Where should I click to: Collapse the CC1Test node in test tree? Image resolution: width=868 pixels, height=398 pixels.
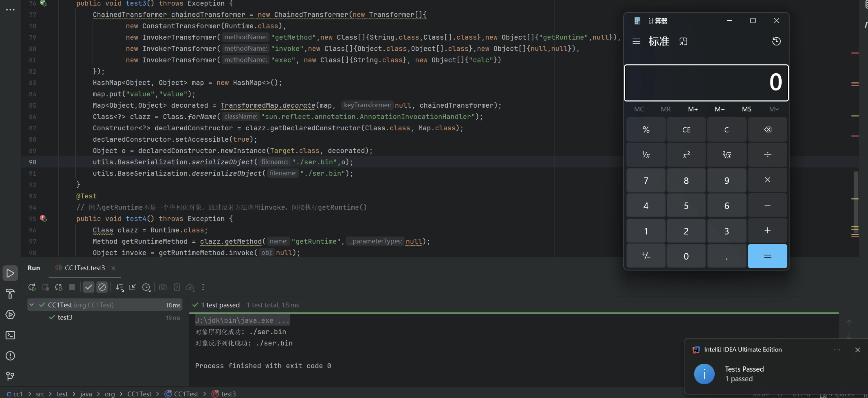tap(32, 305)
